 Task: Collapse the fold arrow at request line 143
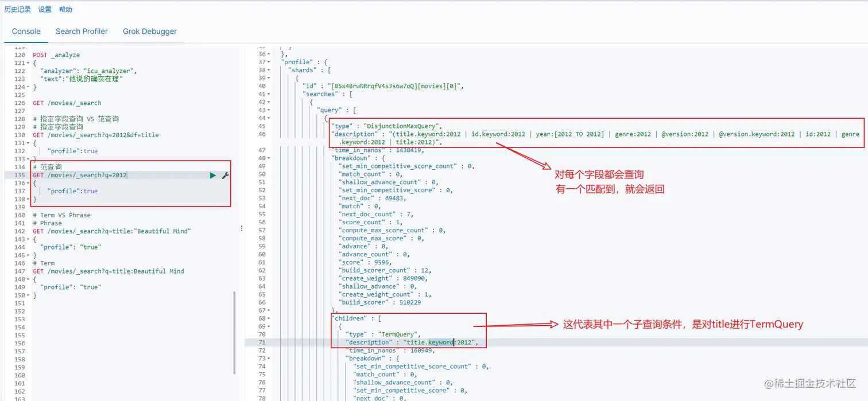coord(28,239)
